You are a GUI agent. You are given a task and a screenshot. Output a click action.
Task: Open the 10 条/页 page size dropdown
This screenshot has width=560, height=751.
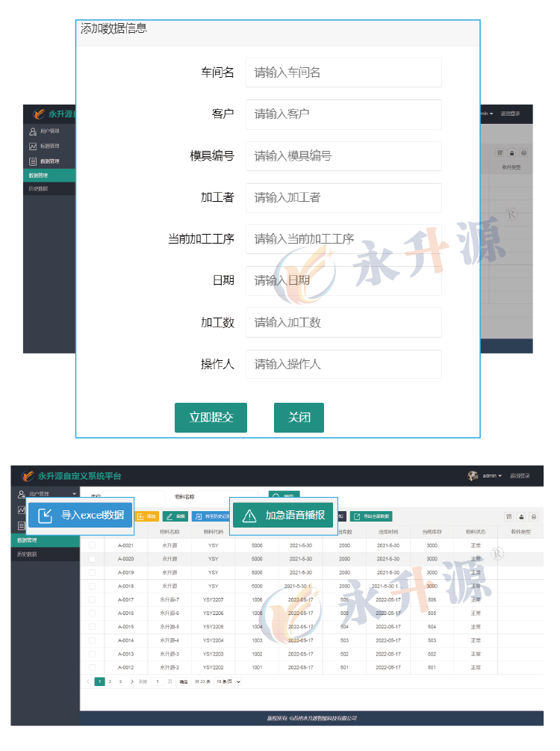click(228, 682)
